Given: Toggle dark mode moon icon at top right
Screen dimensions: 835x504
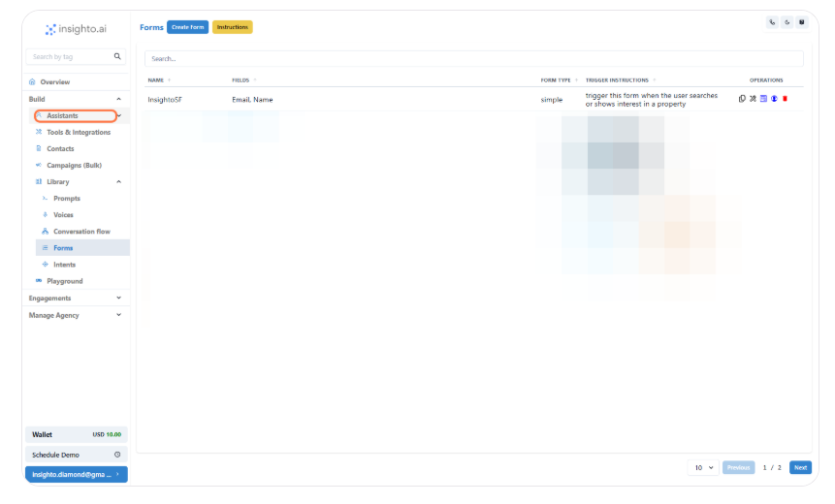Looking at the screenshot, I should click(x=787, y=22).
